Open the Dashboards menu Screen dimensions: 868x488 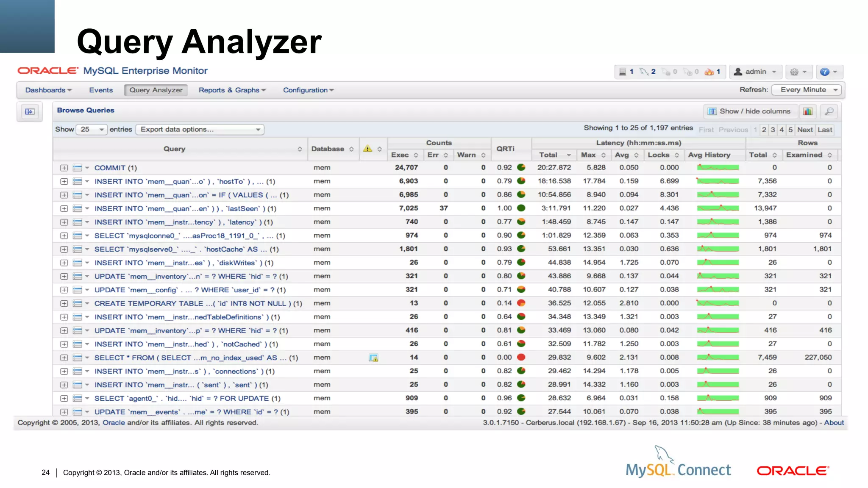pos(48,90)
